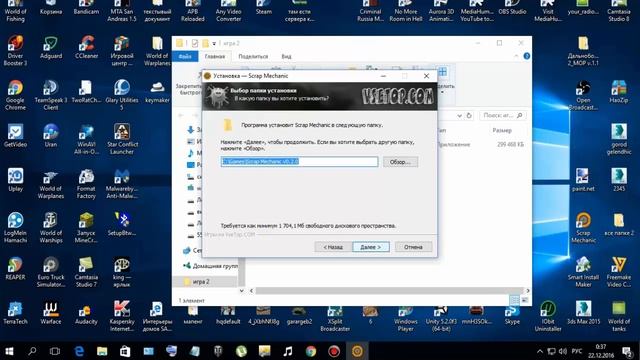Viewport: 640px width, 360px height.
Task: Open Explorer address history dropdown
Action: tap(459, 116)
